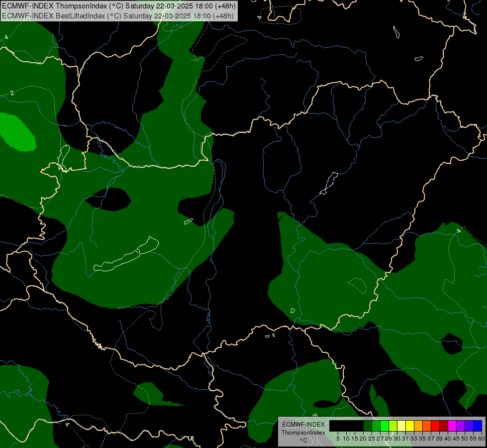Click the legend tick value 60
The height and width of the screenshot is (448, 487).
pyautogui.click(x=482, y=439)
